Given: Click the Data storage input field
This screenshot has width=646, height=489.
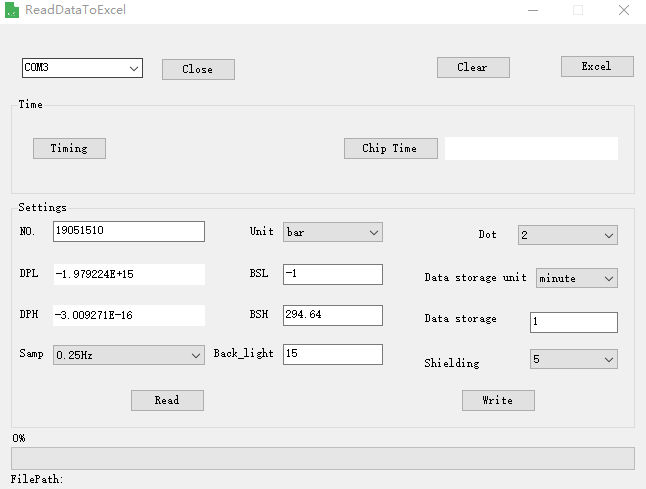Looking at the screenshot, I should 573,322.
